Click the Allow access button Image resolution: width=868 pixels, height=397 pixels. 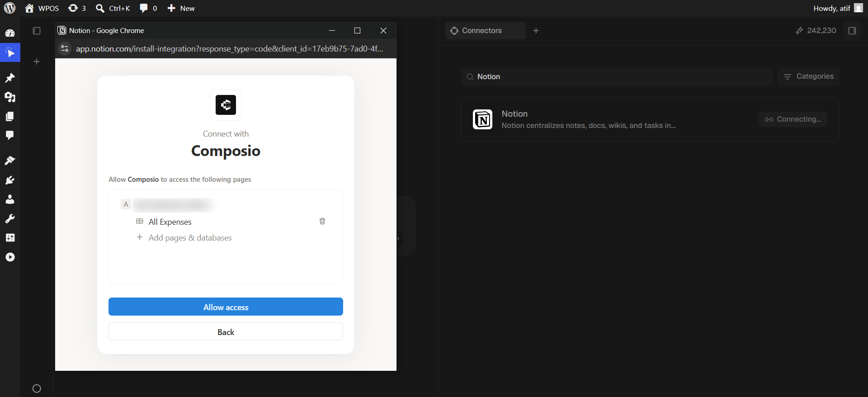point(226,307)
